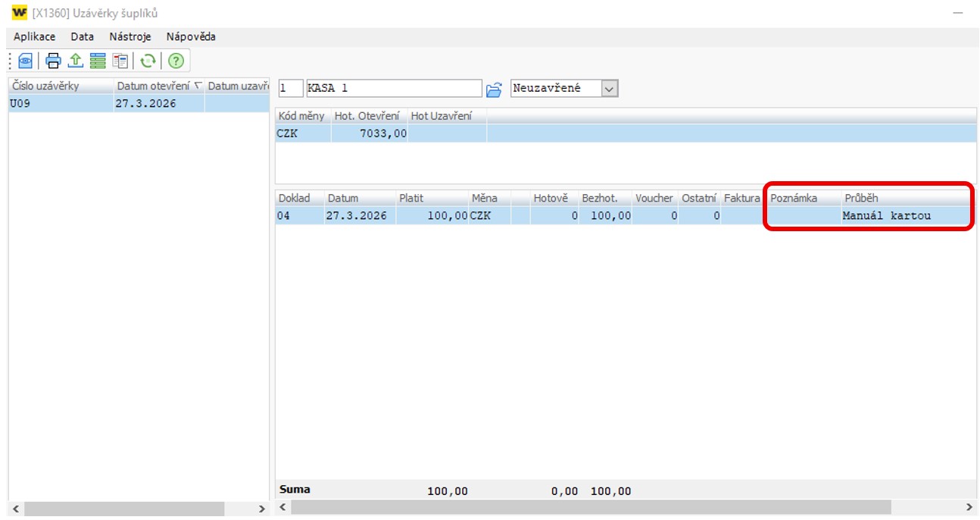Click the Bezhot. column header

(599, 198)
